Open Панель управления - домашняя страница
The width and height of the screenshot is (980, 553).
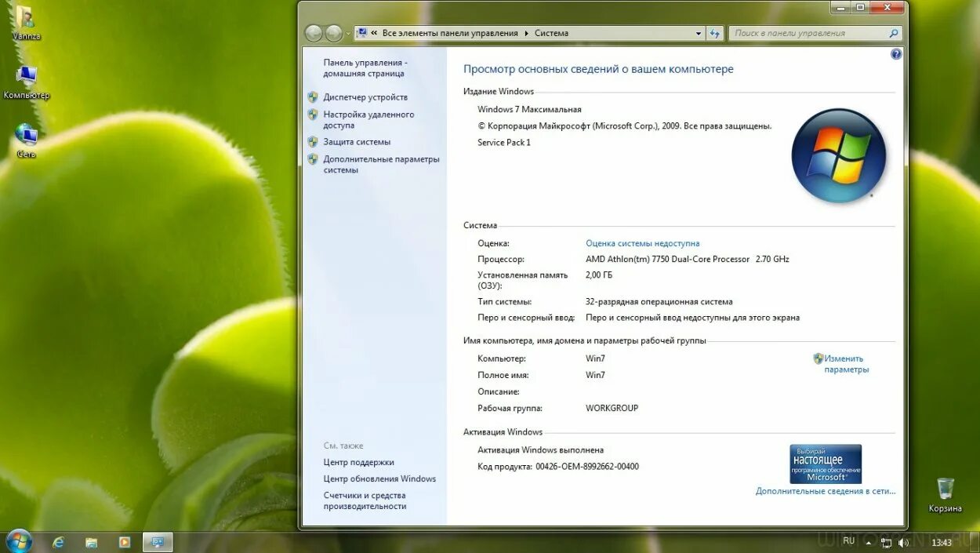point(365,68)
